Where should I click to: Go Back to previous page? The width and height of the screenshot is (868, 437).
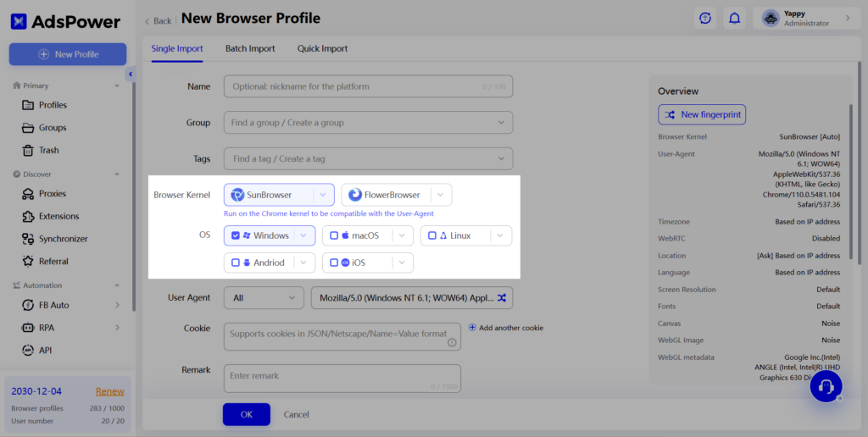[158, 21]
